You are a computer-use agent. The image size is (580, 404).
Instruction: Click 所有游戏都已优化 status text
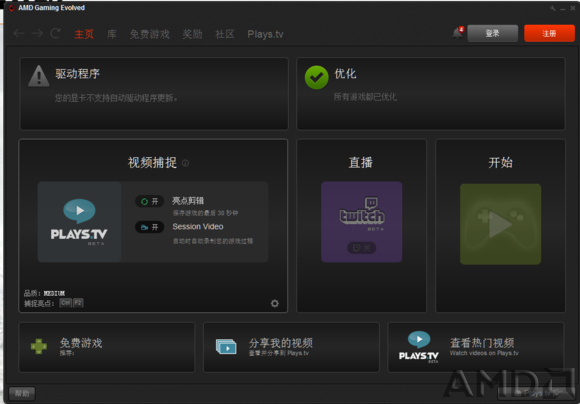(365, 97)
